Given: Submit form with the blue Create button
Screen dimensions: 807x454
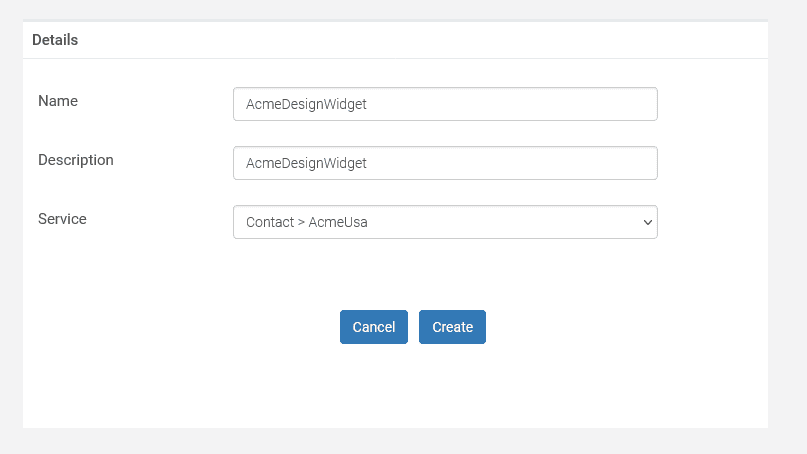Looking at the screenshot, I should pos(452,327).
